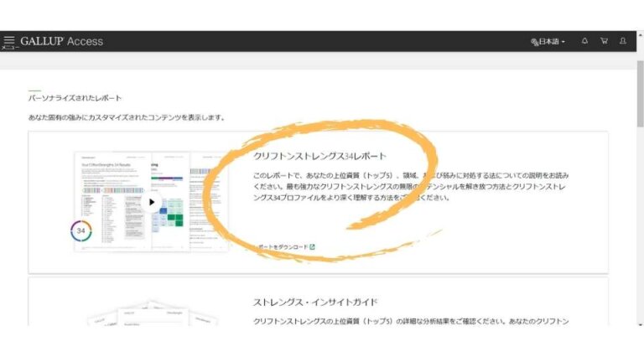Click the パーソナライズされたレポート heading
644x362 pixels.
pos(75,98)
